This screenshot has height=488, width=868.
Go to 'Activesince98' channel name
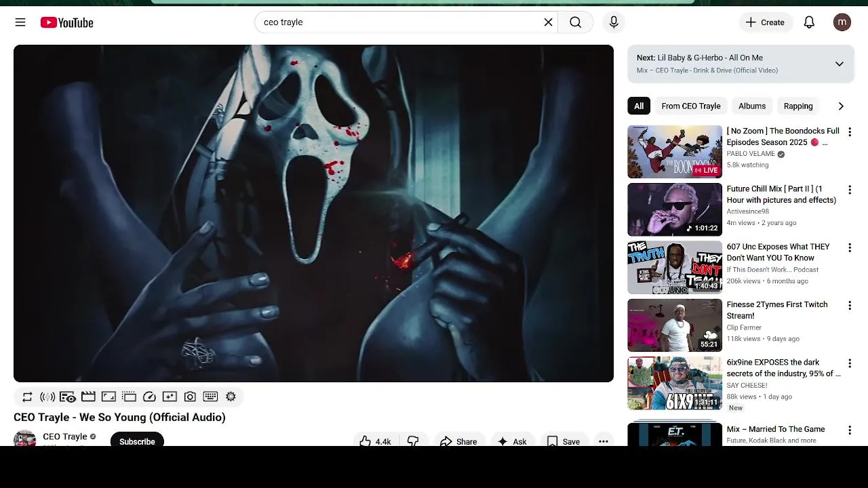click(x=748, y=211)
